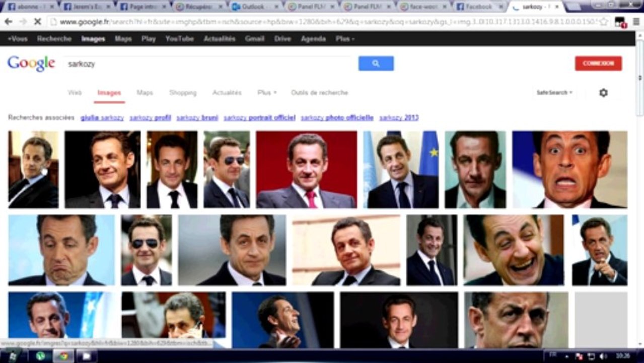
Task: Bookmark this page with the star icon
Action: coord(604,22)
